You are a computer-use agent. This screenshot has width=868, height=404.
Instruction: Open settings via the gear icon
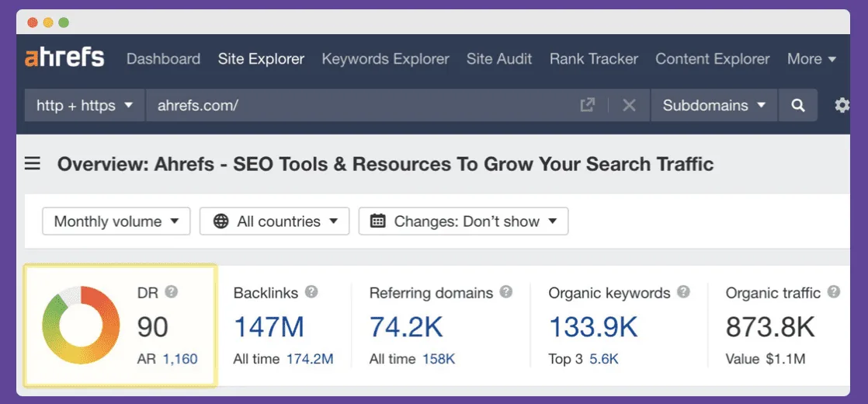[x=842, y=106]
